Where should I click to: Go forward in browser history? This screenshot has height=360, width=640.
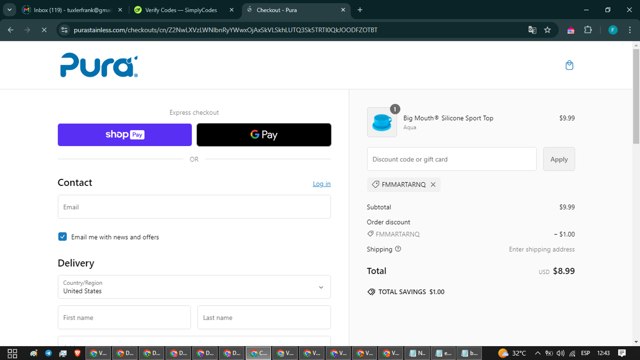(x=27, y=30)
